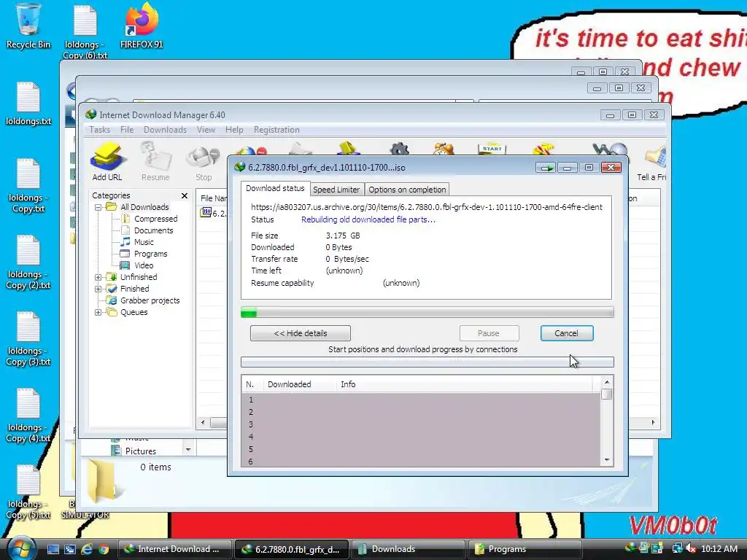Switch to Options on completion tab
Screen dimensions: 747x560
[407, 190]
